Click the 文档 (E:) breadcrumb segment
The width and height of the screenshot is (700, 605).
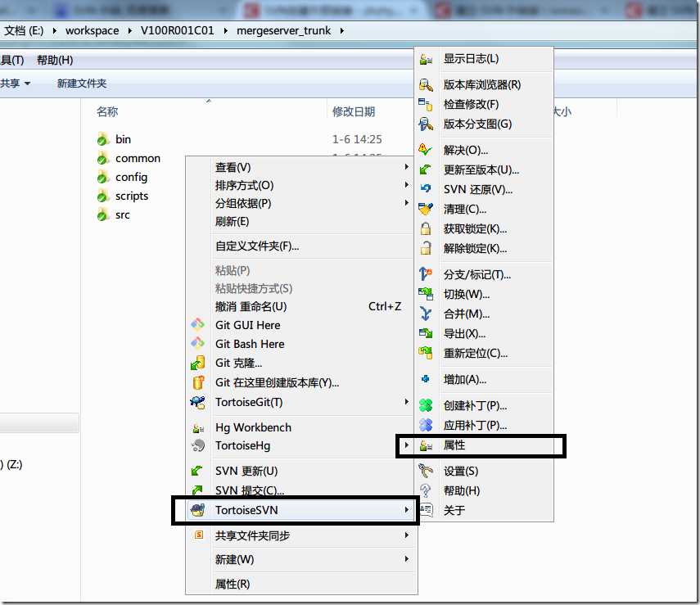coord(23,31)
